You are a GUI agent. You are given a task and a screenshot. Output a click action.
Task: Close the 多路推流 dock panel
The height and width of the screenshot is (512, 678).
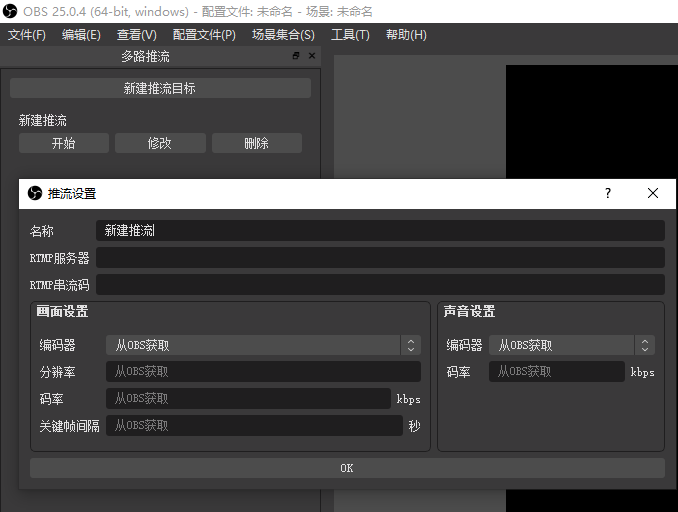click(x=312, y=55)
